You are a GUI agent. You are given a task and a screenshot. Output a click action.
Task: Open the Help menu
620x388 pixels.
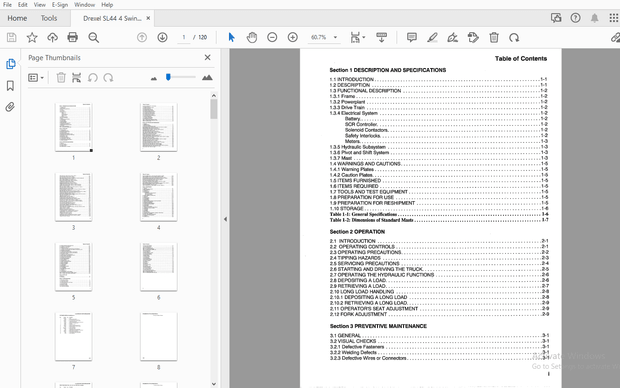pyautogui.click(x=107, y=5)
